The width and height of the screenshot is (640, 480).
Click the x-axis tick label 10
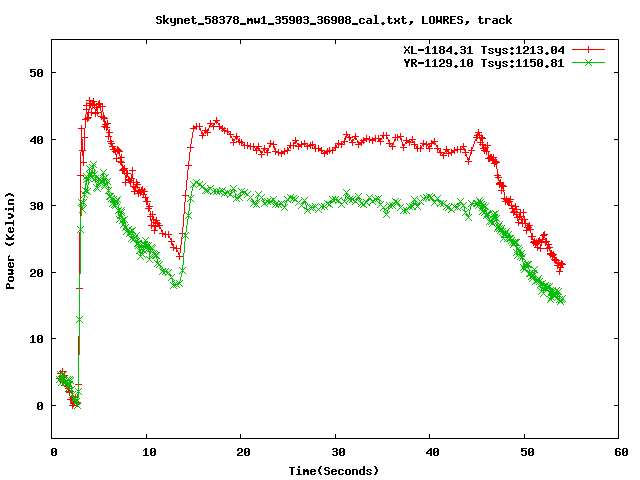click(x=149, y=452)
